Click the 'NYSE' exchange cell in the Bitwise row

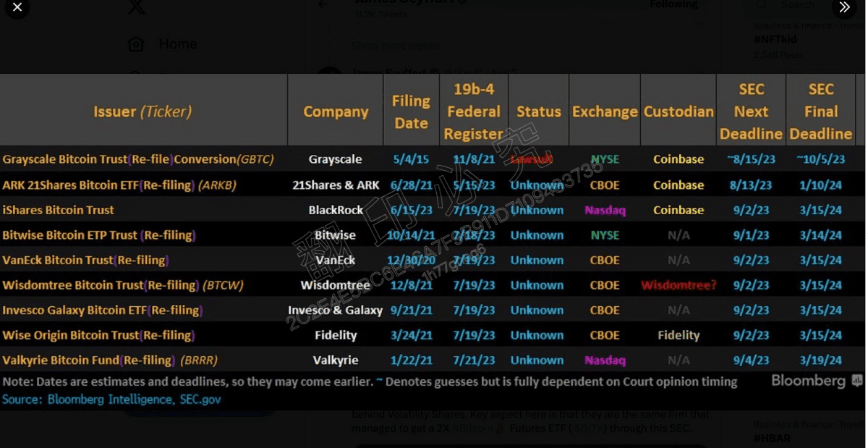tap(605, 235)
